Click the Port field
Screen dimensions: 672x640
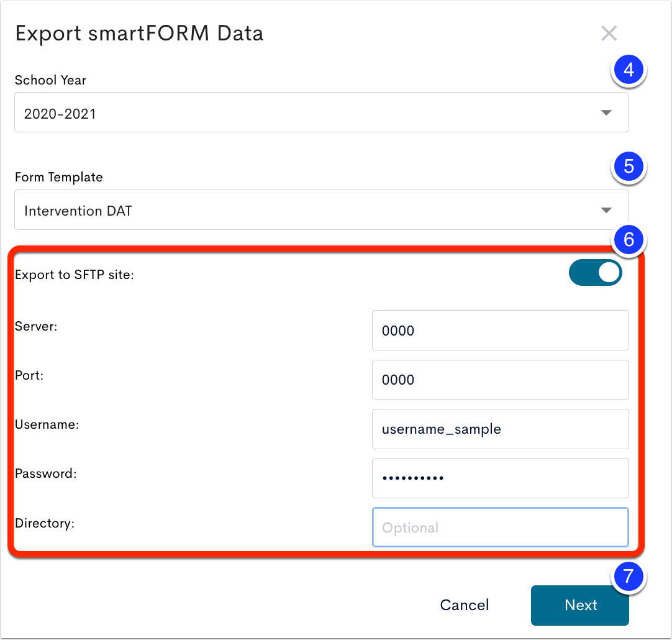coord(500,379)
